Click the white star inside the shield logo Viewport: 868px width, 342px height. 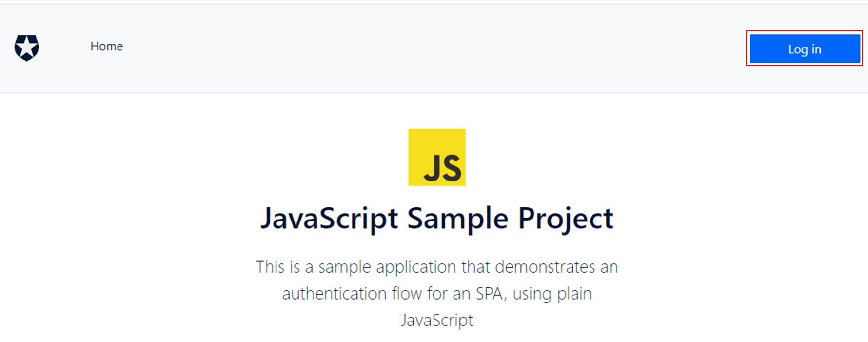27,48
